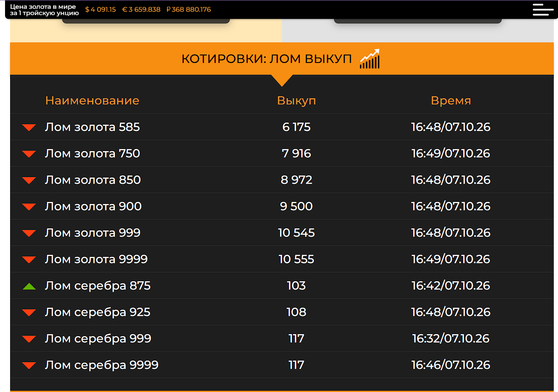This screenshot has height=392, width=558.
Task: Select the Лом серебра 925 row name
Action: point(98,312)
